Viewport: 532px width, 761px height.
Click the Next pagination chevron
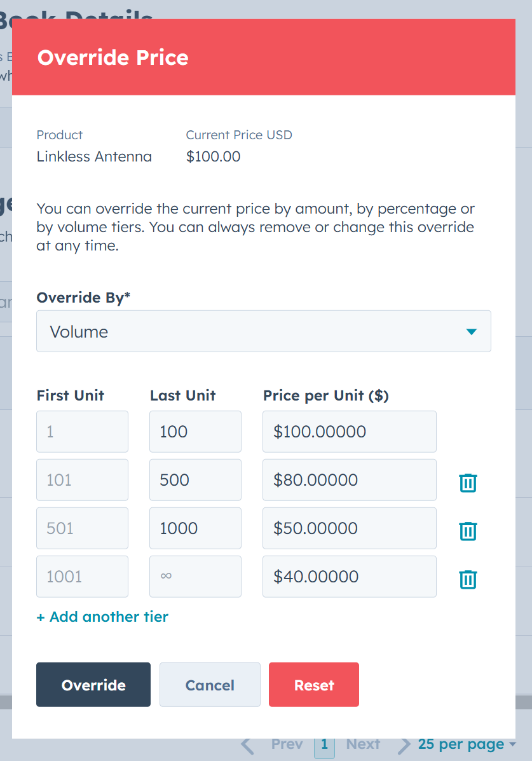tap(403, 744)
